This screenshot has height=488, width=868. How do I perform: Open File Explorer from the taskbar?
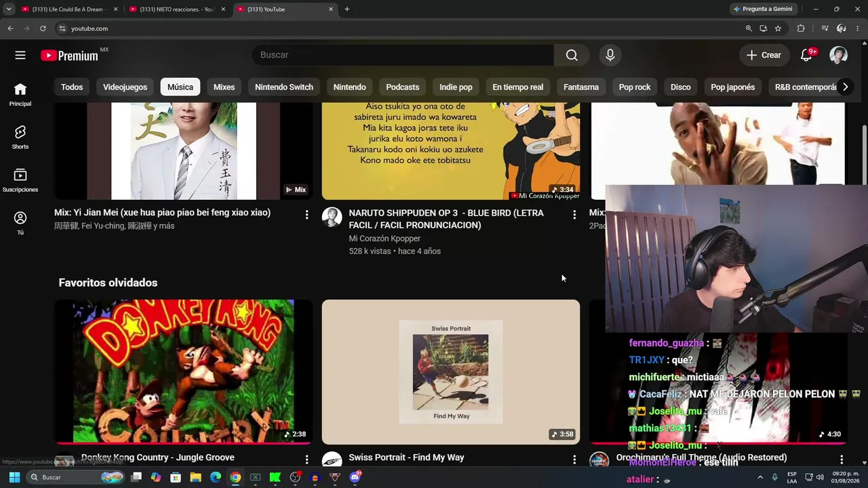click(x=195, y=477)
